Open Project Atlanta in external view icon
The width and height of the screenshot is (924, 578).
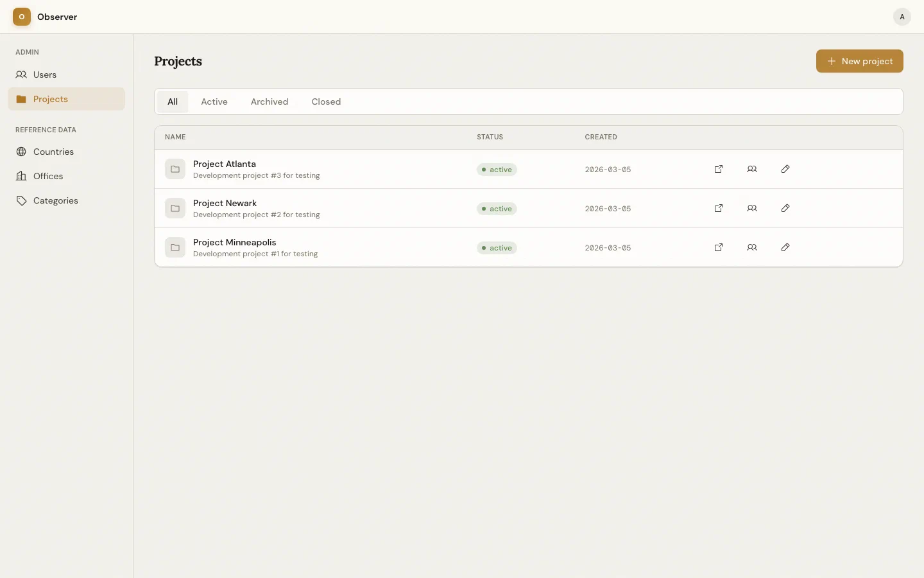[719, 169]
